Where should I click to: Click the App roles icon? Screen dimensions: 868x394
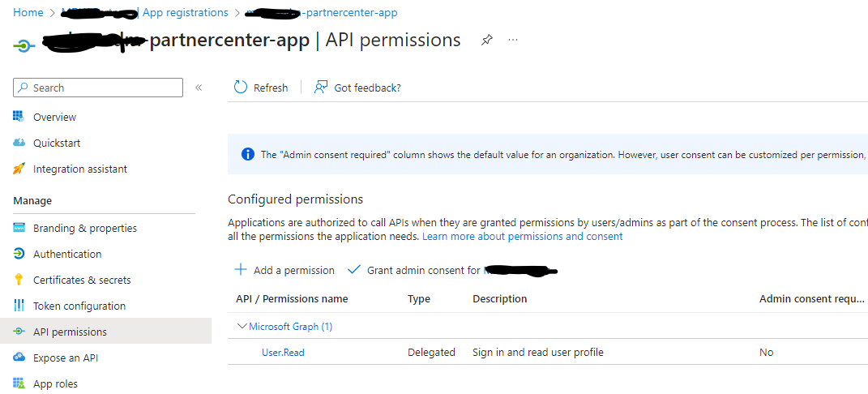(19, 383)
